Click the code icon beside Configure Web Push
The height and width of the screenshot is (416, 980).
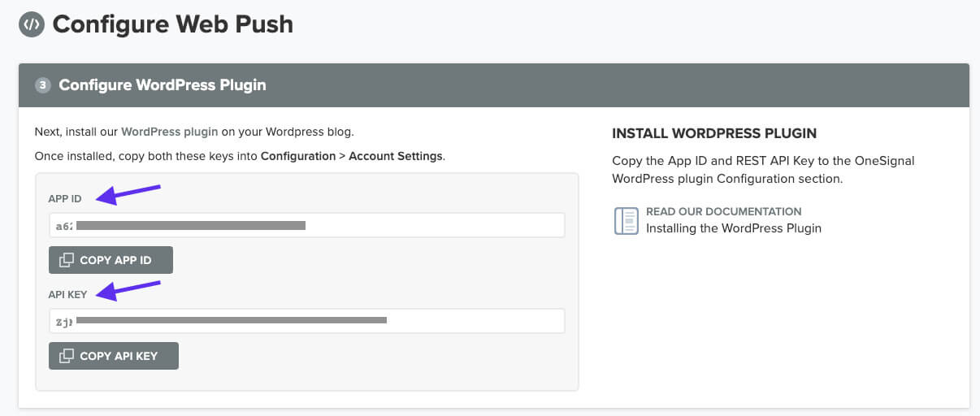coord(31,24)
